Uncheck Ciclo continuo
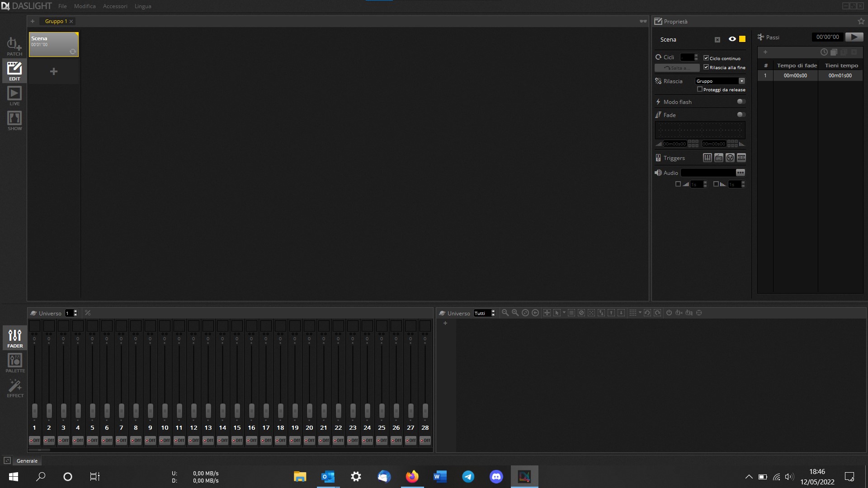This screenshot has width=868, height=488. pyautogui.click(x=706, y=58)
